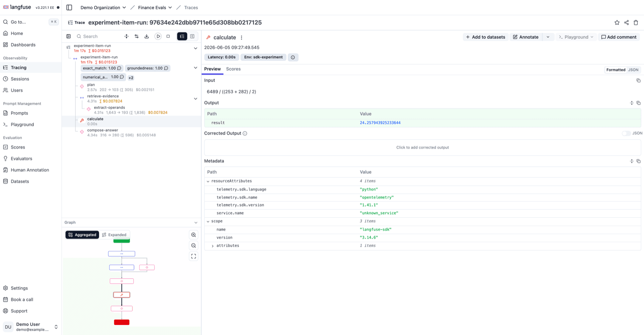Viewport: 644px width, 335px height.
Task: Switch graph to Aggregated mode
Action: click(82, 235)
